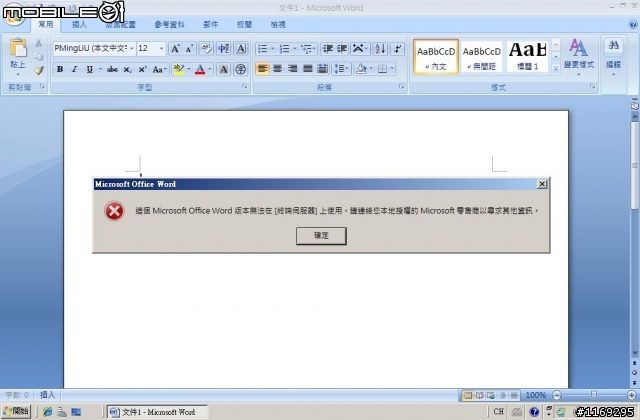This screenshot has height=420, width=640.
Task: Click the Character Border icon
Action: [x=241, y=49]
